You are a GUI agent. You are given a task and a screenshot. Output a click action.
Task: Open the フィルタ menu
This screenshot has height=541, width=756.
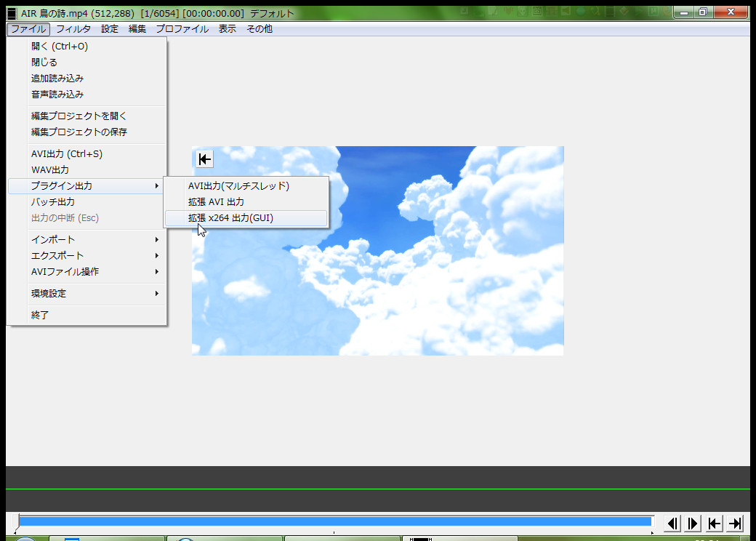[x=73, y=29]
